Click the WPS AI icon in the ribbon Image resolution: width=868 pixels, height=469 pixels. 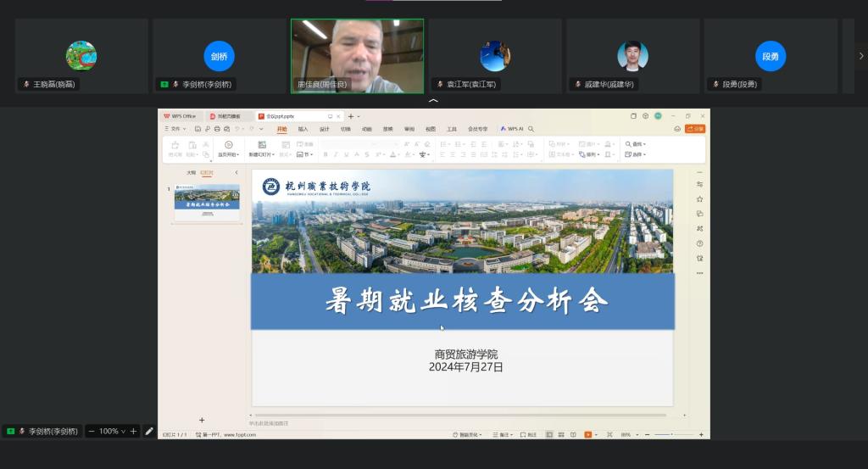511,129
